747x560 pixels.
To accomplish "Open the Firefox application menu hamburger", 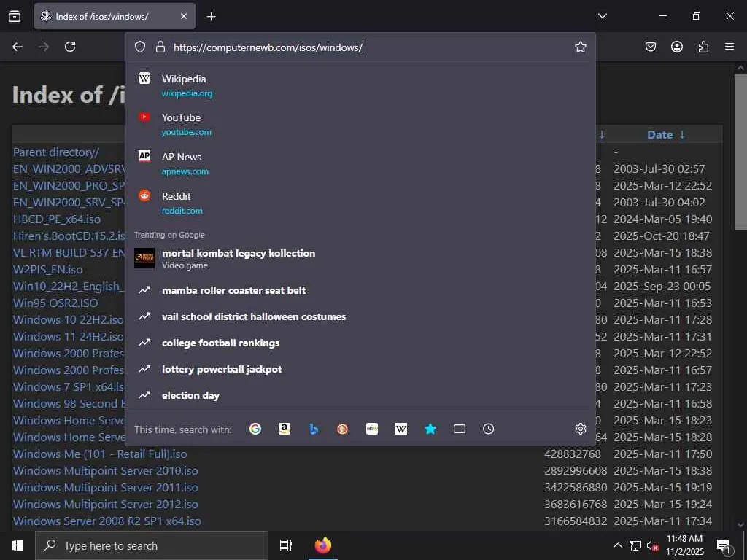I will click(x=729, y=47).
